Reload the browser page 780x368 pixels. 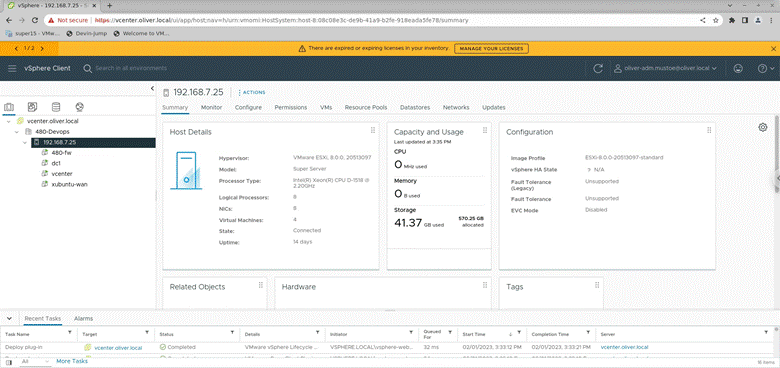[35, 20]
